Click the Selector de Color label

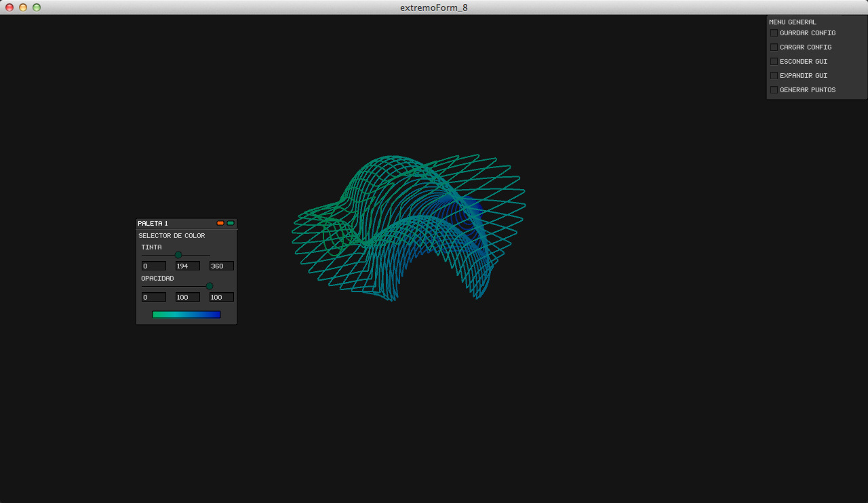click(172, 236)
